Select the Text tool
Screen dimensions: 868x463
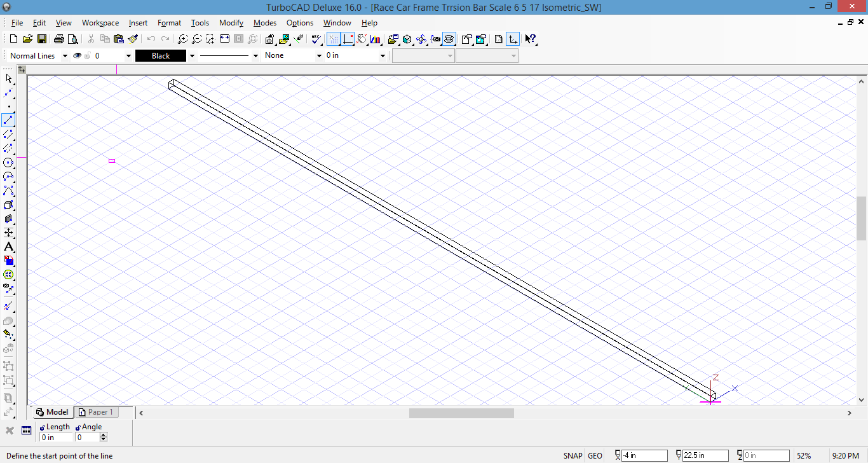pyautogui.click(x=8, y=247)
